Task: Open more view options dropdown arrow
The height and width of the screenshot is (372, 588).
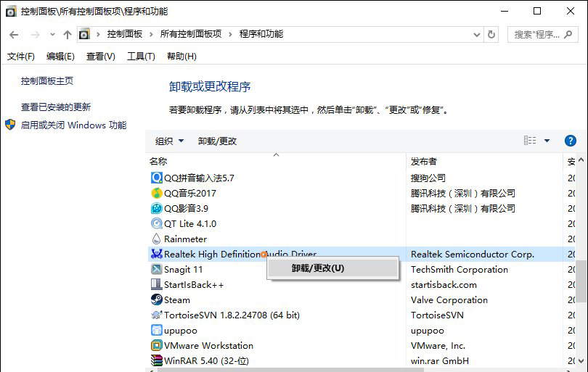Action: pyautogui.click(x=547, y=141)
